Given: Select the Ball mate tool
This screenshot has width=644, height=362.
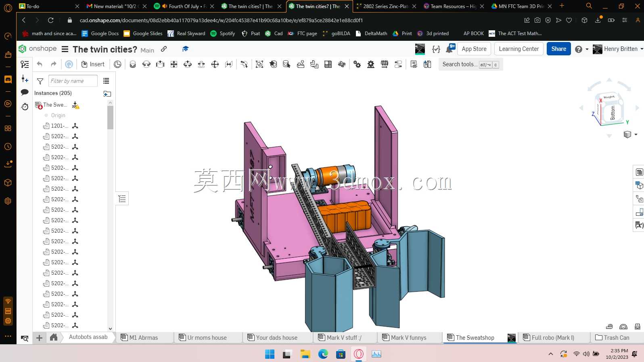Looking at the screenshot, I should pos(215,64).
